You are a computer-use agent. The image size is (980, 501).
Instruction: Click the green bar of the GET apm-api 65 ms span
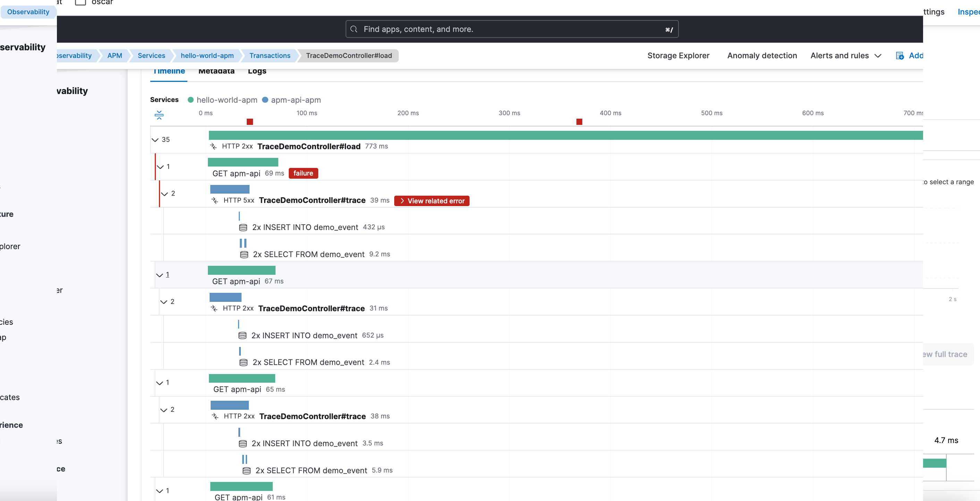point(242,379)
